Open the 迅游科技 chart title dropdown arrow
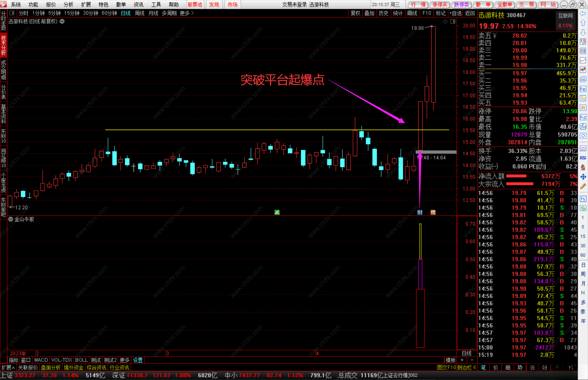Viewport: 588px width, 380px height. click(x=62, y=21)
